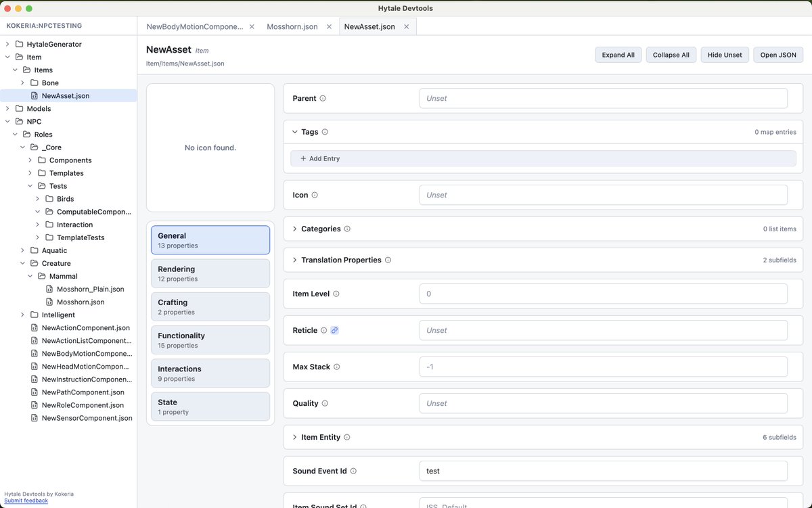Expand the Components folder under _Core
Image resolution: width=812 pixels, height=508 pixels.
[30, 160]
